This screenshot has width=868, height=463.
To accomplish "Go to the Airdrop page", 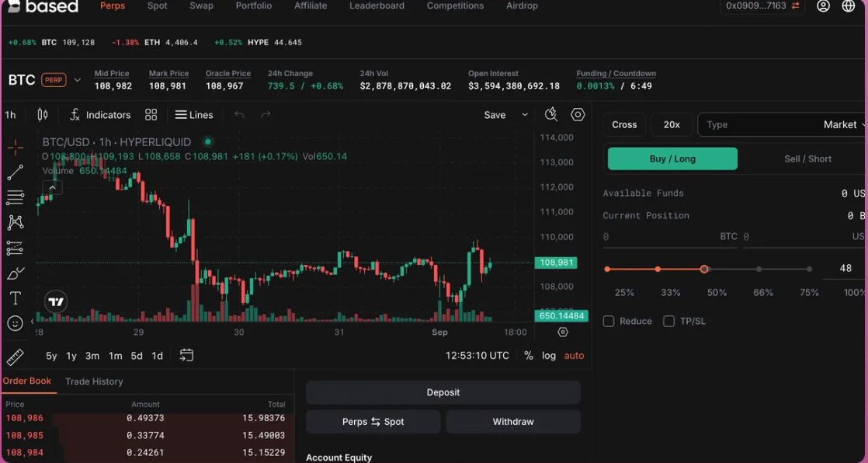I will (522, 5).
